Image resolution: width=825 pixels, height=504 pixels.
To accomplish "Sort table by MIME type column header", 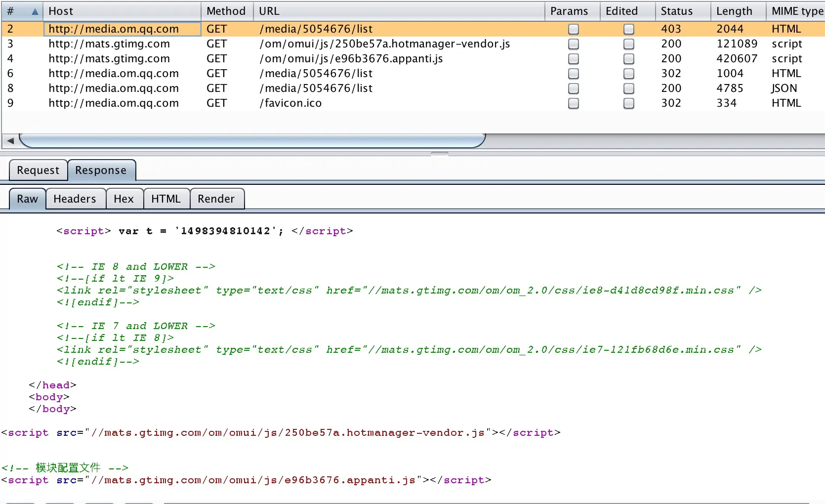I will click(796, 11).
